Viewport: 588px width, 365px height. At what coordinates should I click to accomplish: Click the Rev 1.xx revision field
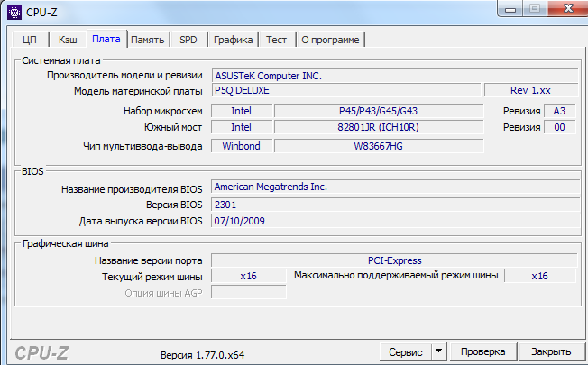pos(530,90)
